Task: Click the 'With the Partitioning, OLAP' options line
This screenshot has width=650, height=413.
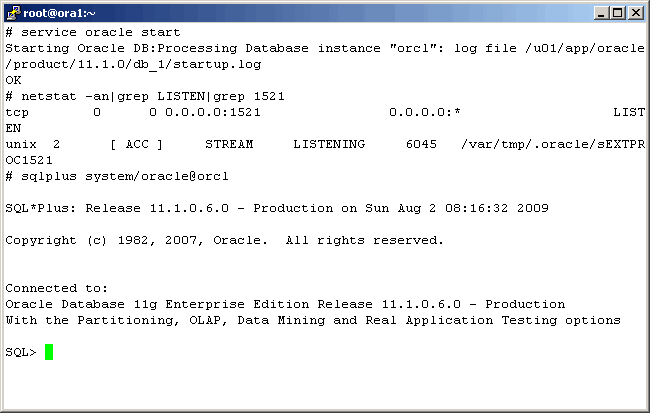Action: pyautogui.click(x=312, y=320)
